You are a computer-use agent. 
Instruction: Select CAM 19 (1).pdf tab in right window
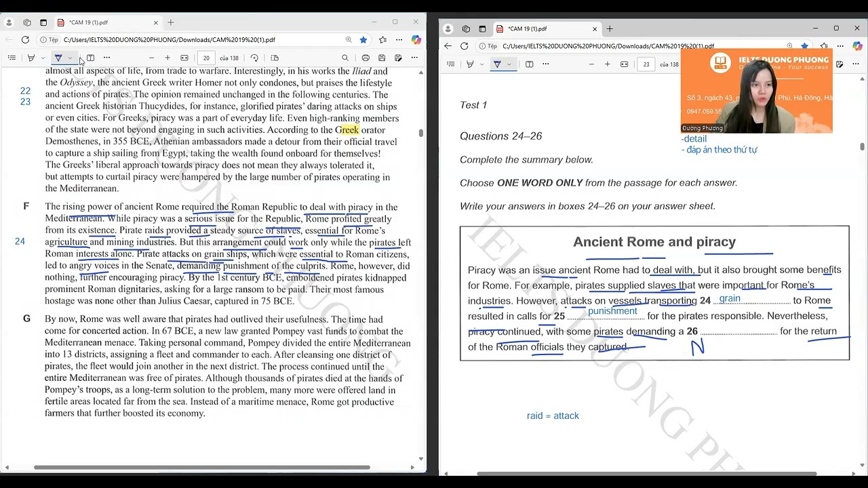point(546,29)
